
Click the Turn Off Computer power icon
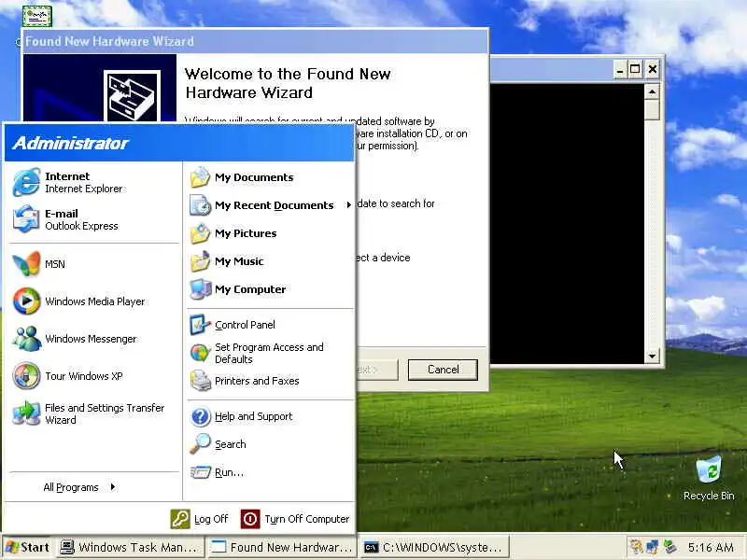coord(250,519)
